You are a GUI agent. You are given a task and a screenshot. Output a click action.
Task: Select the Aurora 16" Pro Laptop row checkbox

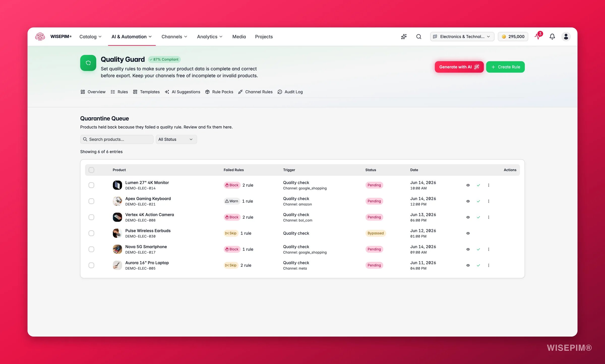91,265
